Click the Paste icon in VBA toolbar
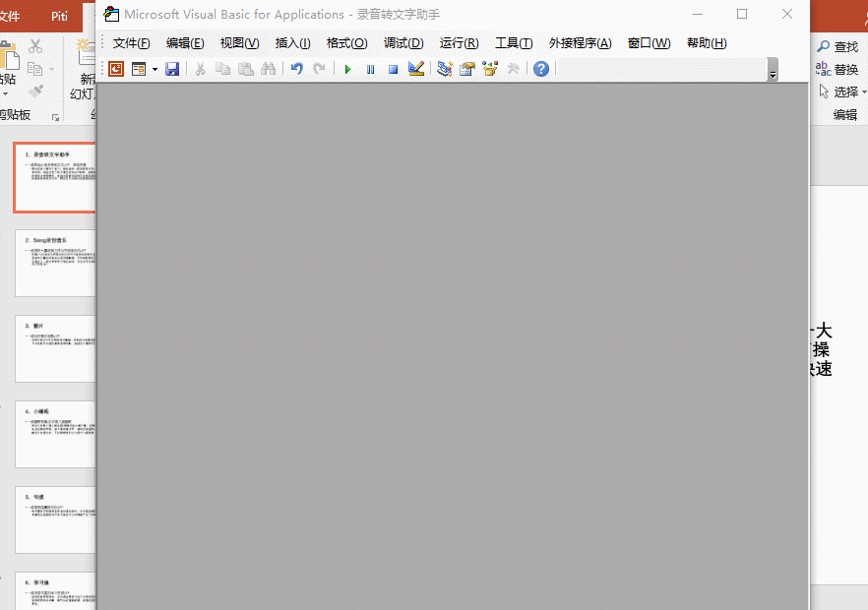Image resolution: width=868 pixels, height=610 pixels. [246, 69]
